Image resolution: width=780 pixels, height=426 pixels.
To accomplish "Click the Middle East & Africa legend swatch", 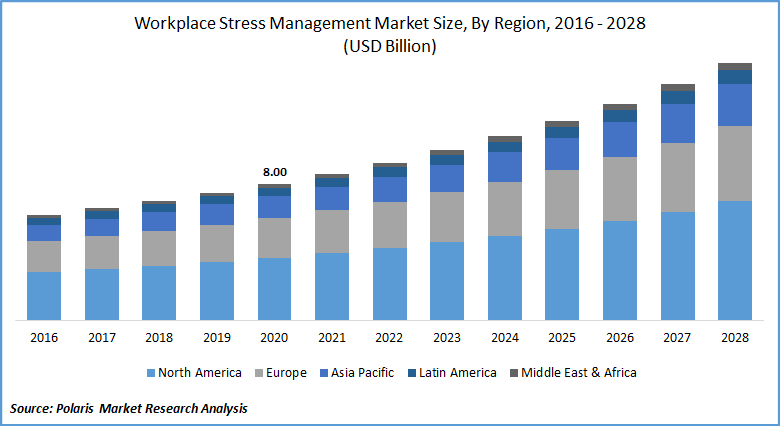I will [516, 373].
